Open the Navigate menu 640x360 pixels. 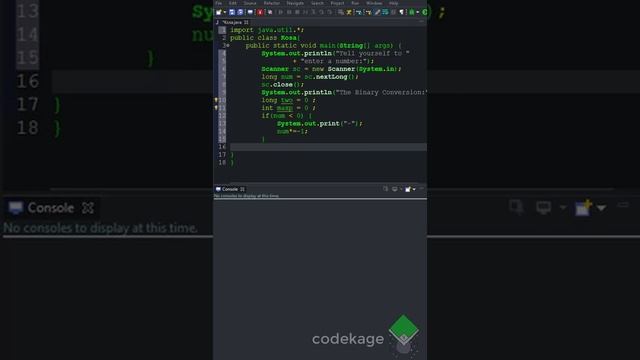pos(295,3)
